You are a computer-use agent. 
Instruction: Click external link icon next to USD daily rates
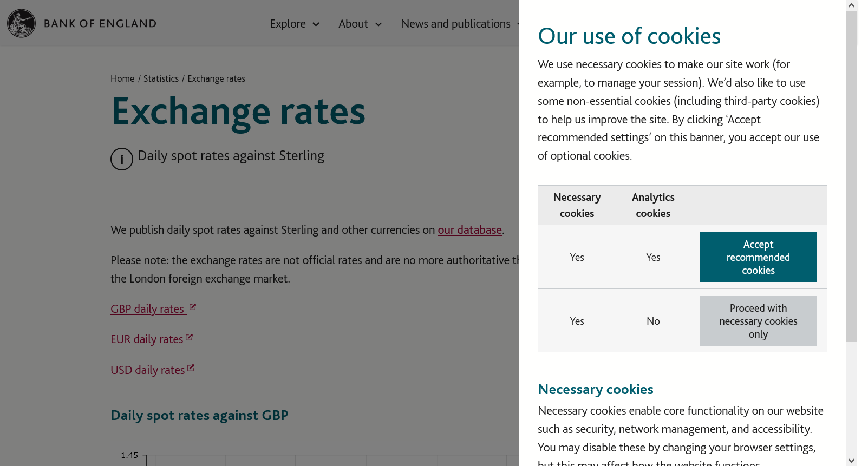coord(191,368)
